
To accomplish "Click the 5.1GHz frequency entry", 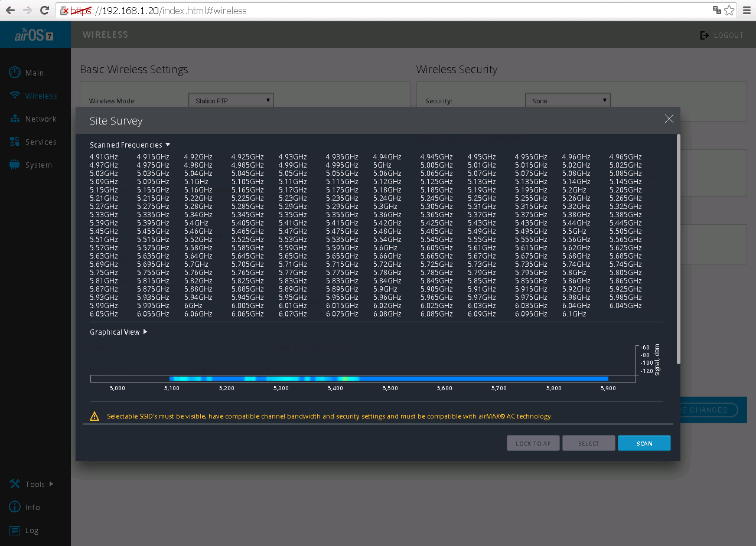I will click(x=196, y=182).
